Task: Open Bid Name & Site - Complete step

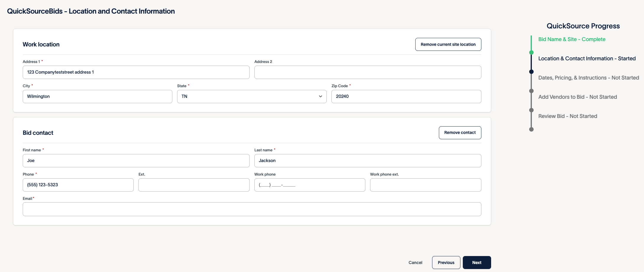Action: click(x=572, y=39)
